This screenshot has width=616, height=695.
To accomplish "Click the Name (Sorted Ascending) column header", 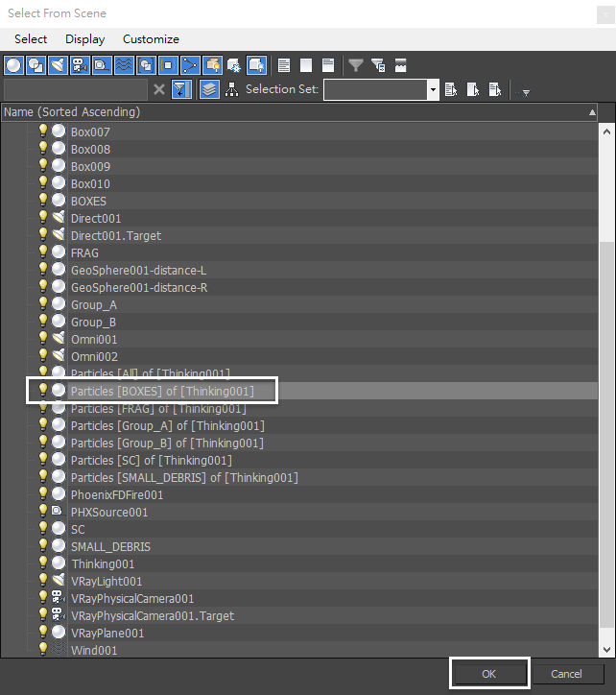I will pos(299,112).
